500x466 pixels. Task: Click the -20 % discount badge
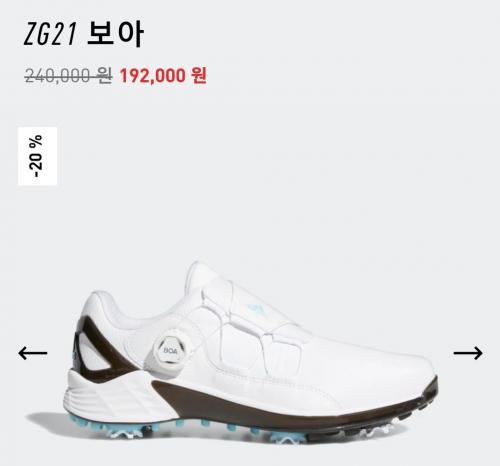click(37, 156)
